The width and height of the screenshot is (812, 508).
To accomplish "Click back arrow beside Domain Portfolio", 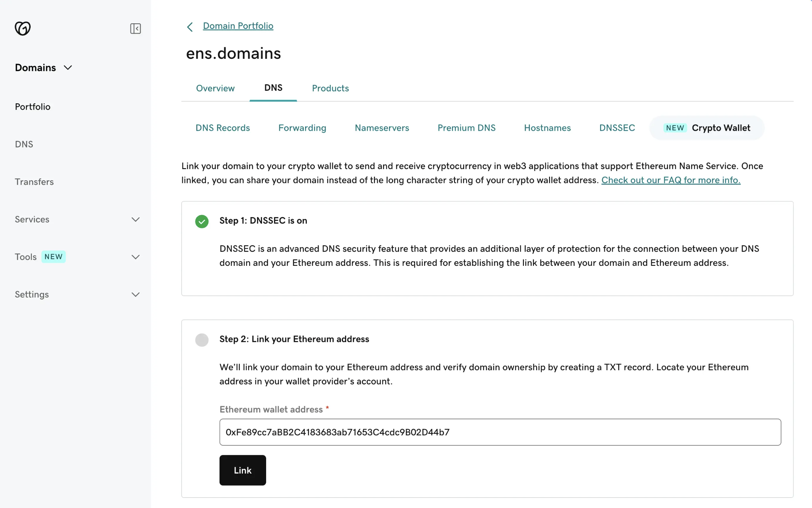I will (x=190, y=27).
